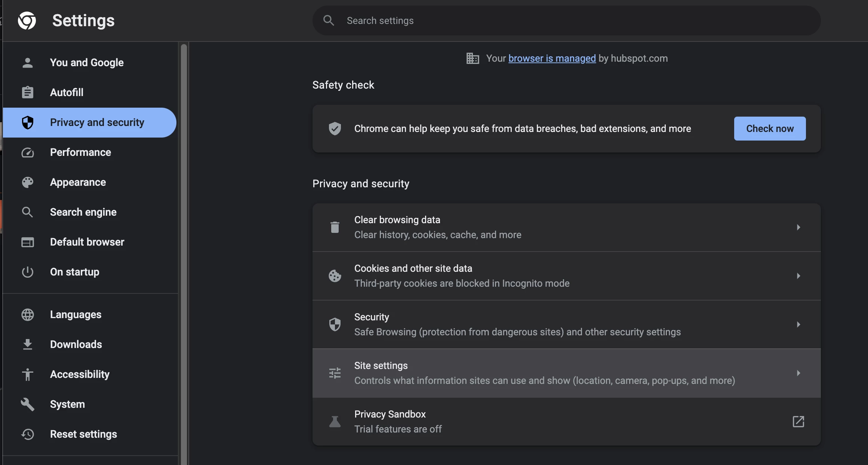868x465 pixels.
Task: Open Security row chevron
Action: click(x=798, y=324)
